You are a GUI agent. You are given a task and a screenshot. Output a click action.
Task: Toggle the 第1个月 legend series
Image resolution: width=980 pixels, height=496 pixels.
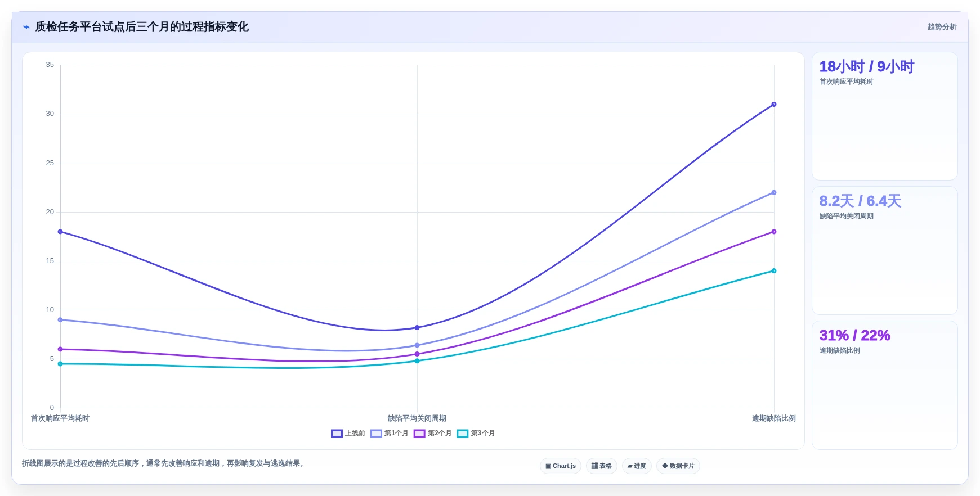click(x=390, y=434)
